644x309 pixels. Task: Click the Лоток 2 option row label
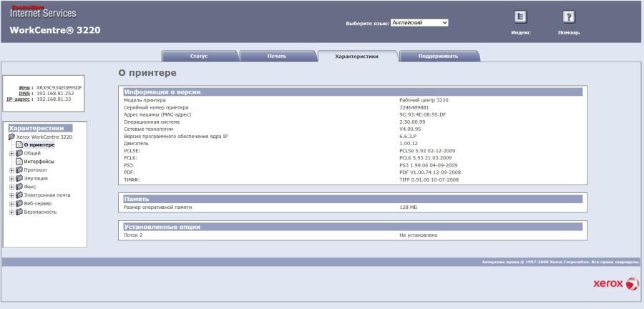click(x=133, y=235)
